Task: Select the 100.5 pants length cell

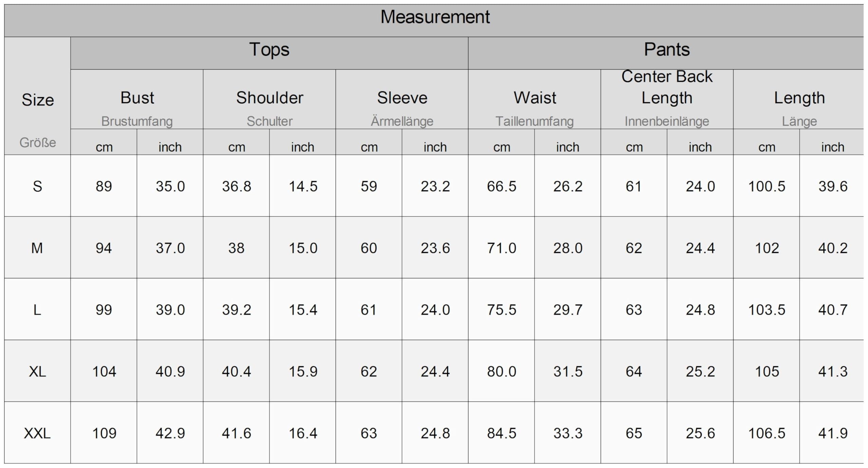Action: [766, 186]
